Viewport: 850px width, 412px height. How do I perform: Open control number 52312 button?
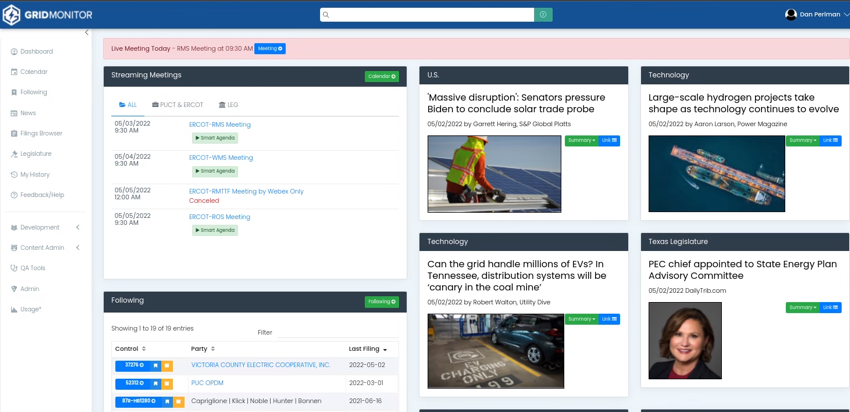coord(132,384)
